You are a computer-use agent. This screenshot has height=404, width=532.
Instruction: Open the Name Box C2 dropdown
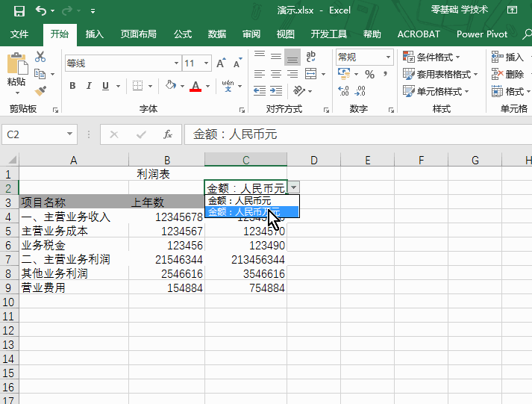[69, 134]
